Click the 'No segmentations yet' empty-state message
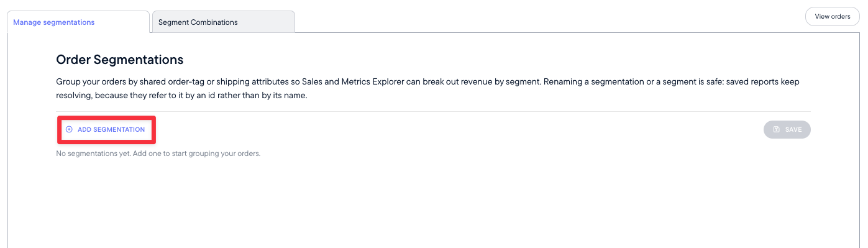Image resolution: width=868 pixels, height=248 pixels. point(158,154)
